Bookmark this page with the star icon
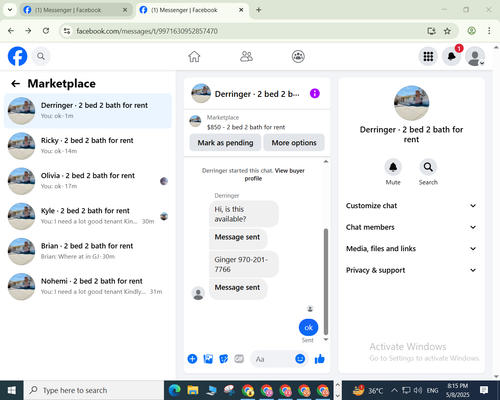Image resolution: width=500 pixels, height=400 pixels. [447, 31]
